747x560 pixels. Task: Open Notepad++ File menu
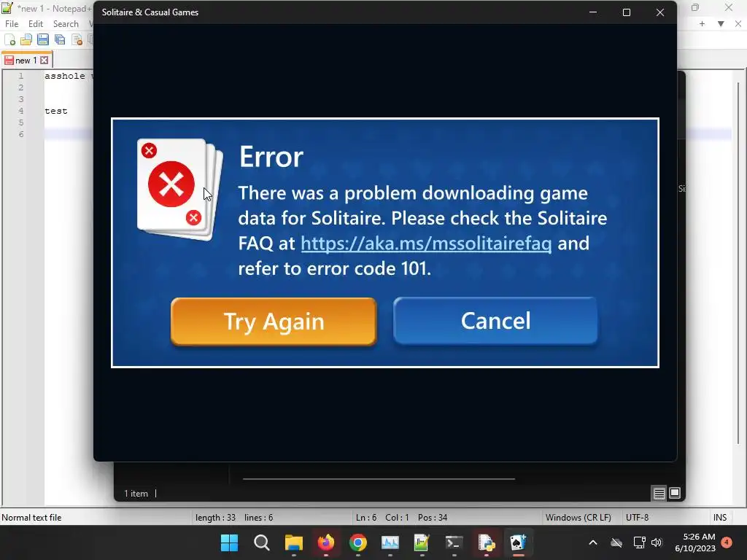[x=12, y=24]
